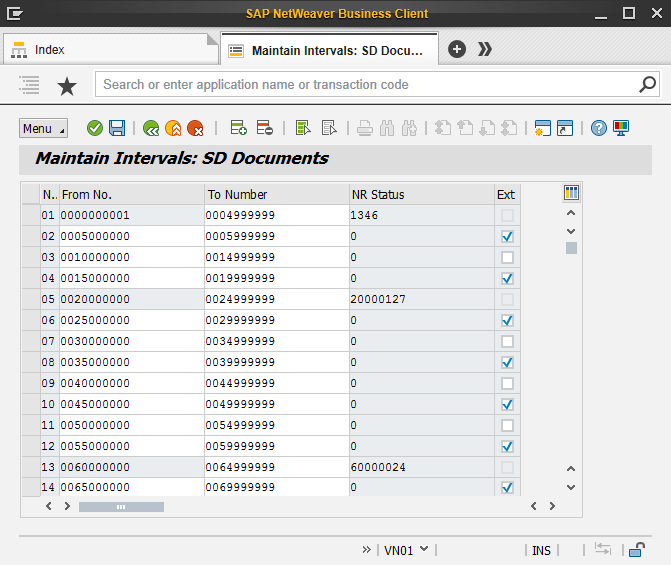Viewport: 671px width, 565px height.
Task: Click the Find binoculars icon
Action: (x=387, y=128)
